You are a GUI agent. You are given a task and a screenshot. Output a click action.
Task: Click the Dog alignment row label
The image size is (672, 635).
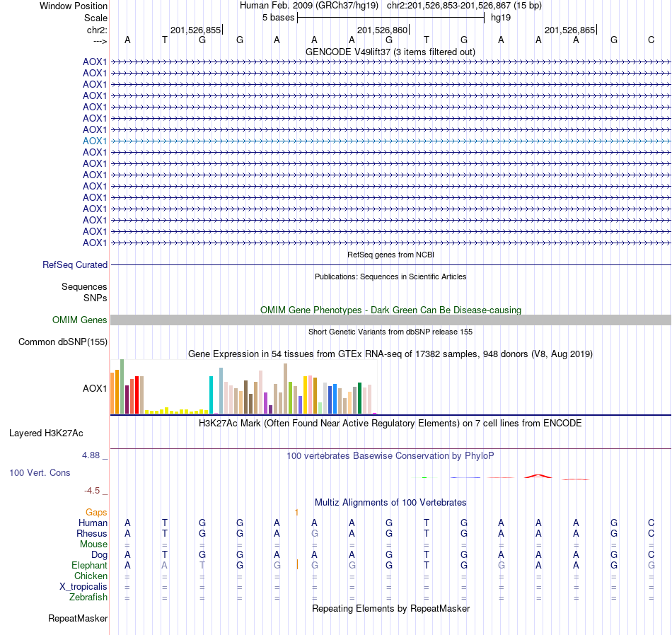(x=100, y=555)
